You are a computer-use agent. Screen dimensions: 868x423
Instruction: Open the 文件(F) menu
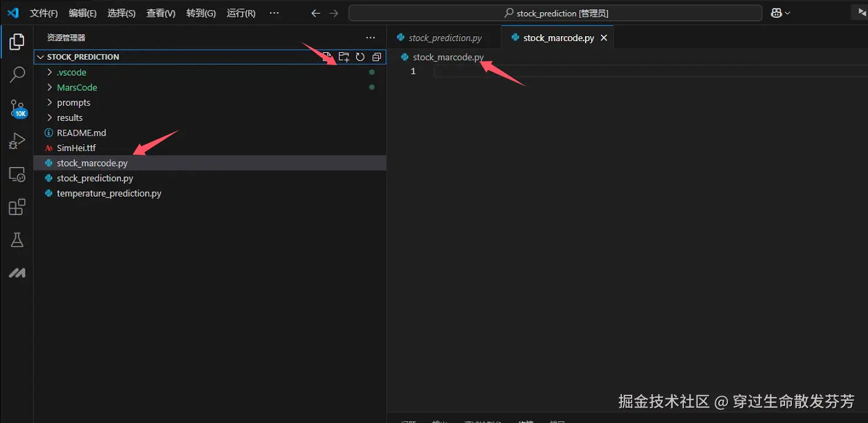tap(44, 13)
